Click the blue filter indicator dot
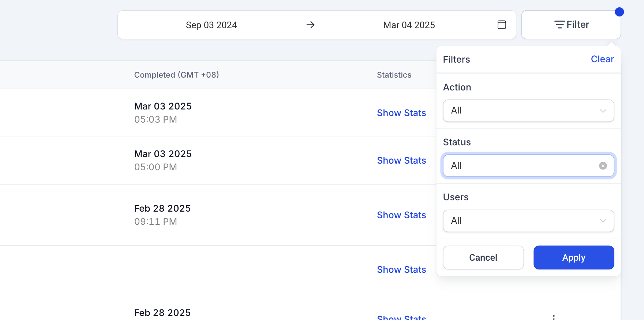 (x=619, y=12)
